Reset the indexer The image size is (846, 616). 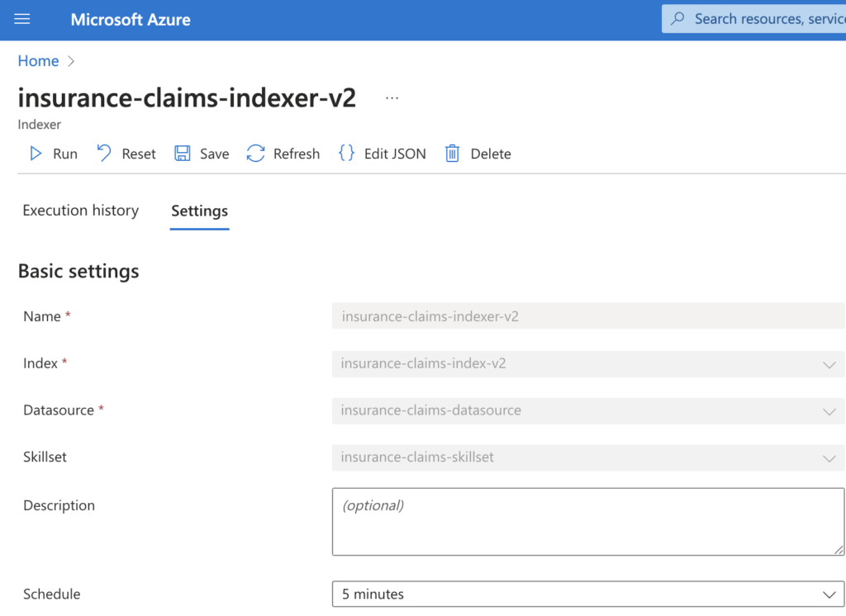126,154
